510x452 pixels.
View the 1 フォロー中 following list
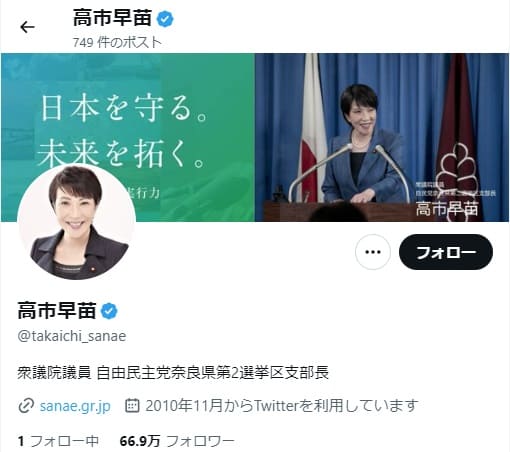pyautogui.click(x=58, y=441)
